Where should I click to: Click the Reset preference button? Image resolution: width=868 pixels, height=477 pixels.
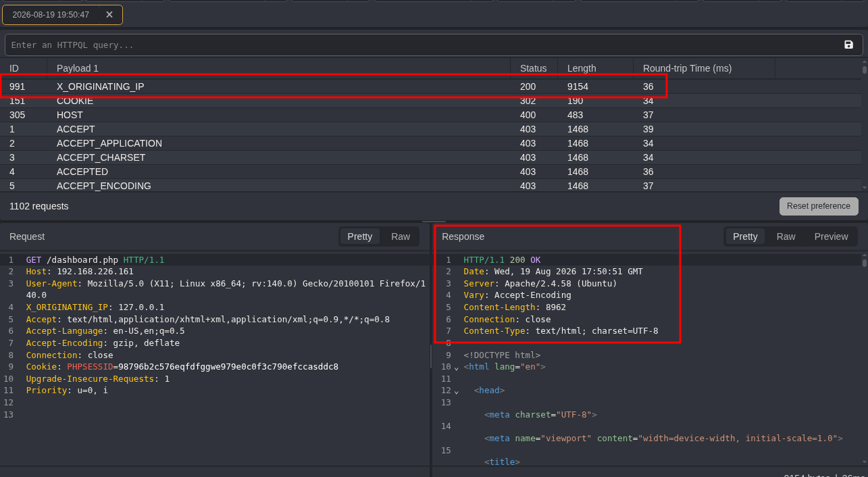819,206
